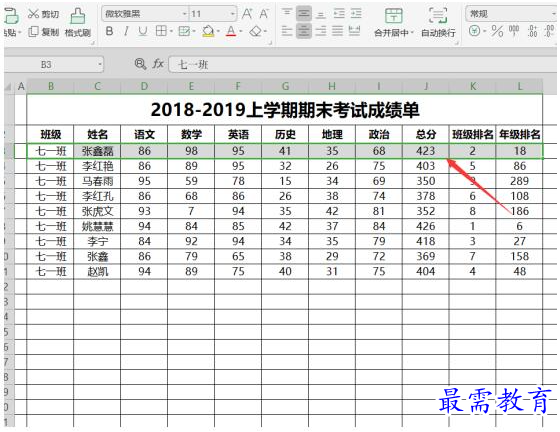Click the eraser clear-format icon
Screen dimensions: 560x432
point(255,31)
